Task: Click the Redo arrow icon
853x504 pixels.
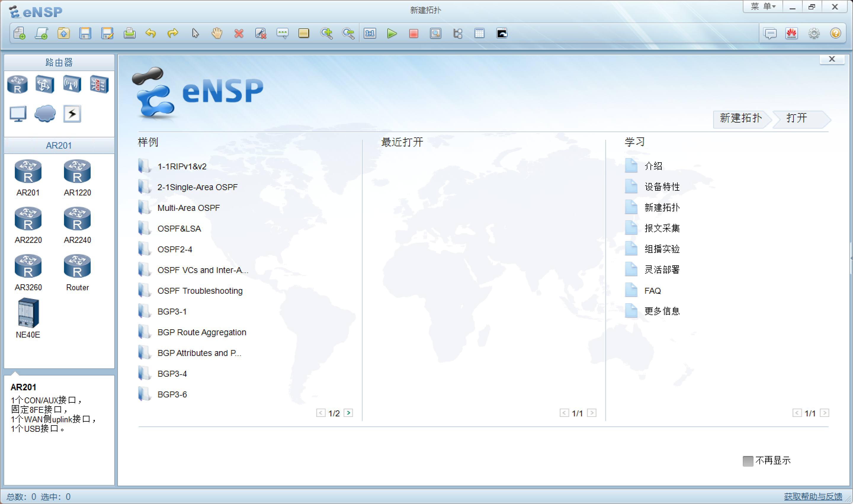Action: [x=173, y=33]
